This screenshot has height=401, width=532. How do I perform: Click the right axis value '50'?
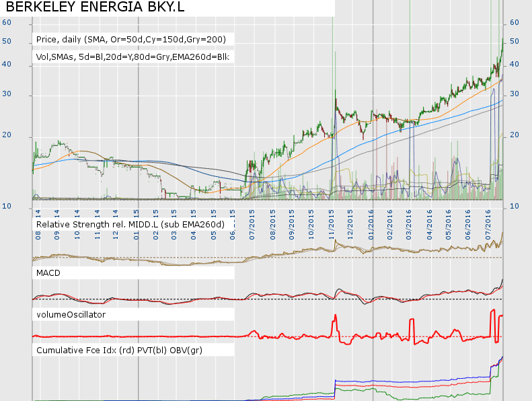click(515, 41)
